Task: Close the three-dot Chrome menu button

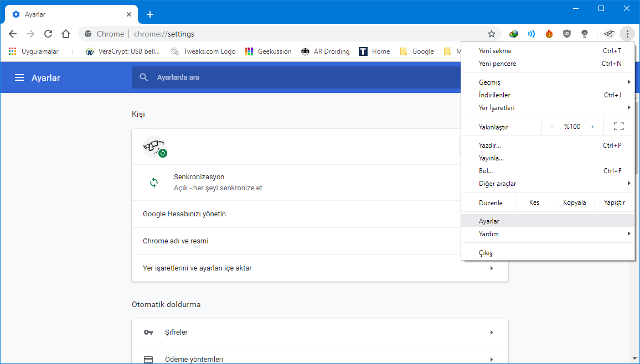Action: pyautogui.click(x=627, y=34)
